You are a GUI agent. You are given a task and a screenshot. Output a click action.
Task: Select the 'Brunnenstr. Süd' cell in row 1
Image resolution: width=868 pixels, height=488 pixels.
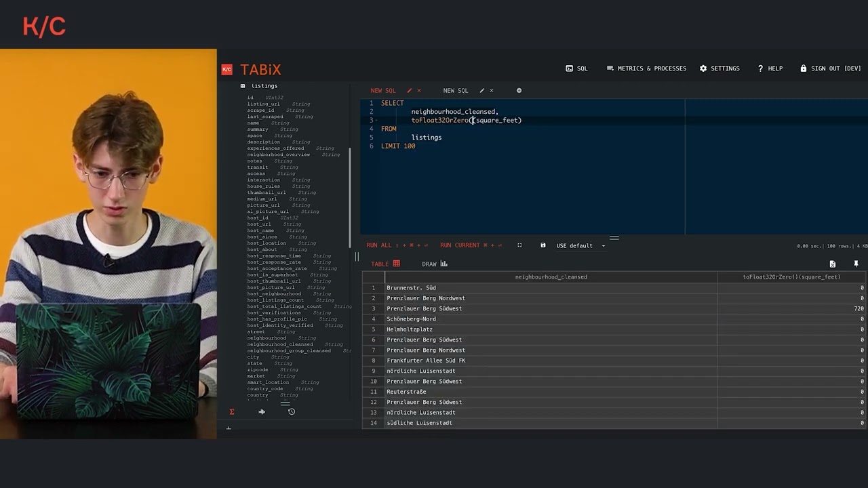tap(551, 287)
